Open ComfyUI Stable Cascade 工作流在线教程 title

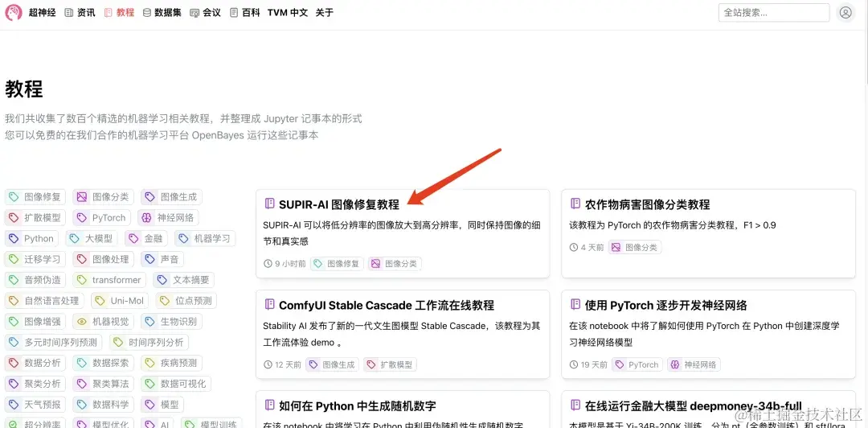click(x=387, y=306)
